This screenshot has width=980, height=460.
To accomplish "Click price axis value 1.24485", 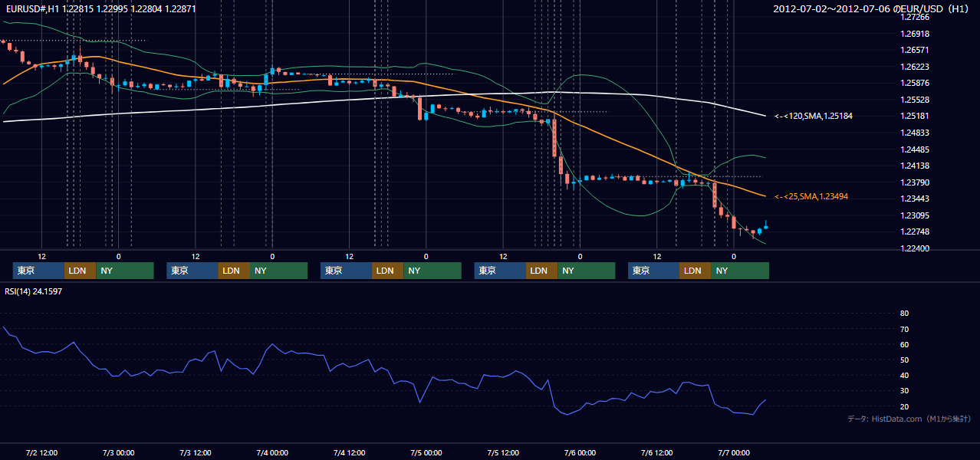I will 915,149.
